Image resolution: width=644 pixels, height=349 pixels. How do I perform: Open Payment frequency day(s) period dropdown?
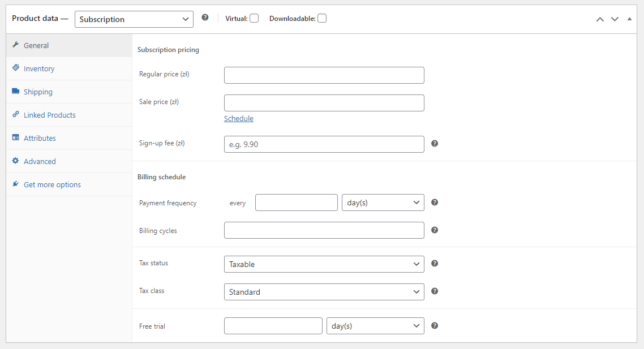click(383, 202)
